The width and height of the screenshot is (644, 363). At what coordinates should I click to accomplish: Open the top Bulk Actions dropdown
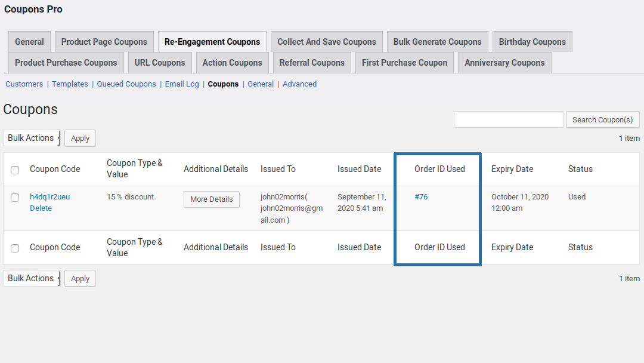click(32, 138)
